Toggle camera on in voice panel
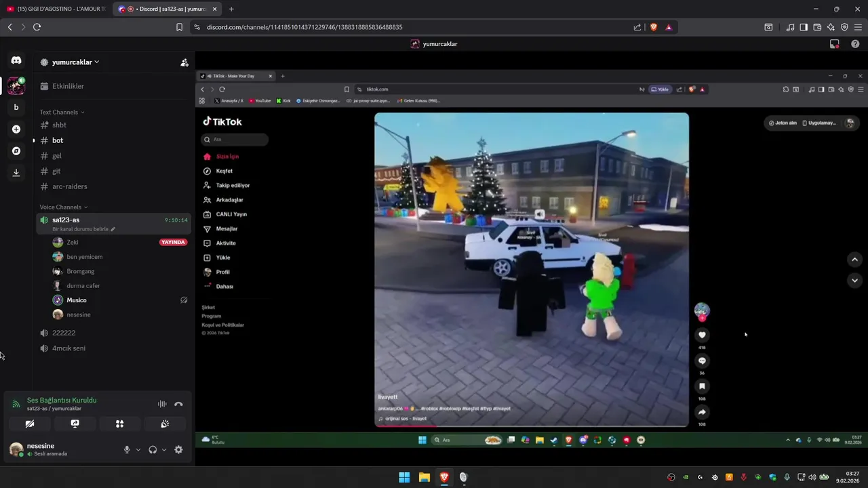 (x=30, y=424)
